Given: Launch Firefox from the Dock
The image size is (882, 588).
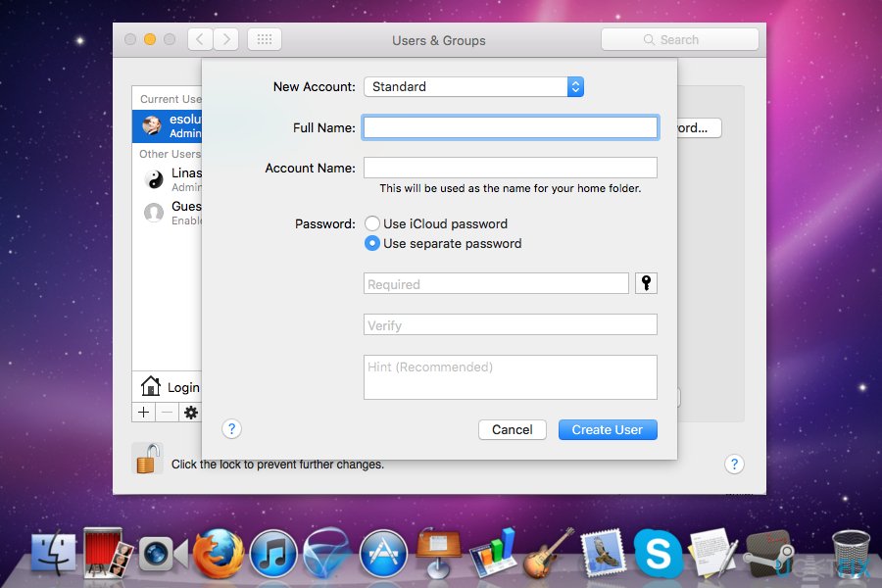Looking at the screenshot, I should click(x=217, y=554).
